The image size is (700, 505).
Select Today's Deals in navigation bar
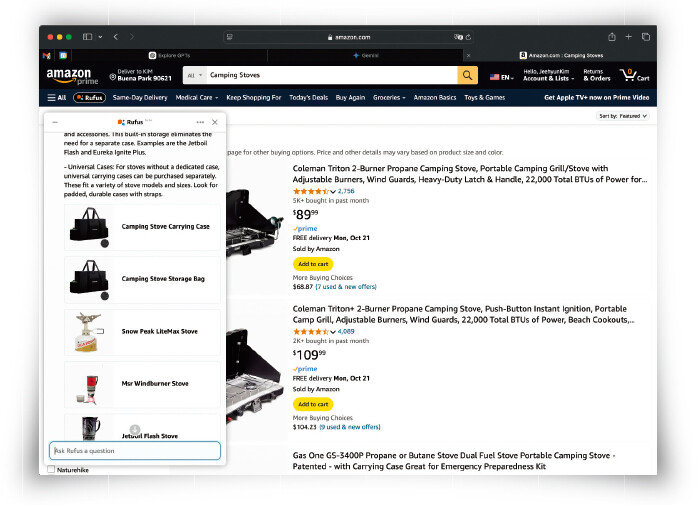click(x=309, y=98)
